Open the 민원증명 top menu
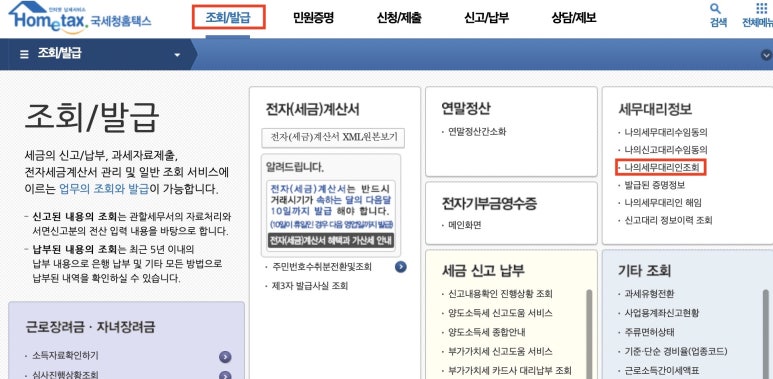This screenshot has width=773, height=379. 314,18
